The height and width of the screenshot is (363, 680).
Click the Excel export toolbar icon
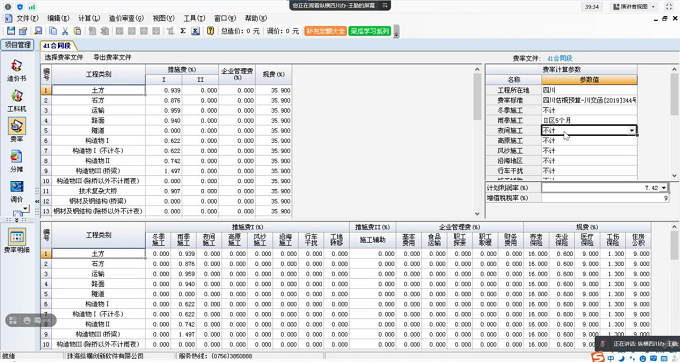click(x=196, y=31)
